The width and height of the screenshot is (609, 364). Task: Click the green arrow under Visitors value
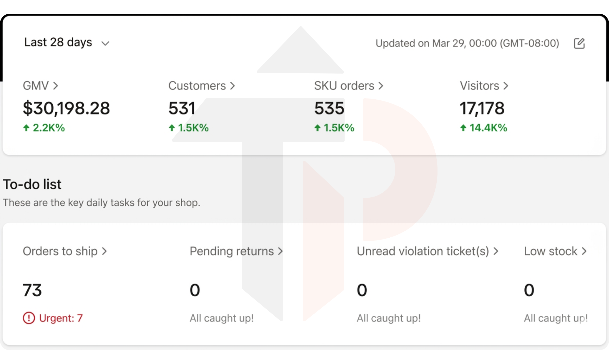[463, 128]
